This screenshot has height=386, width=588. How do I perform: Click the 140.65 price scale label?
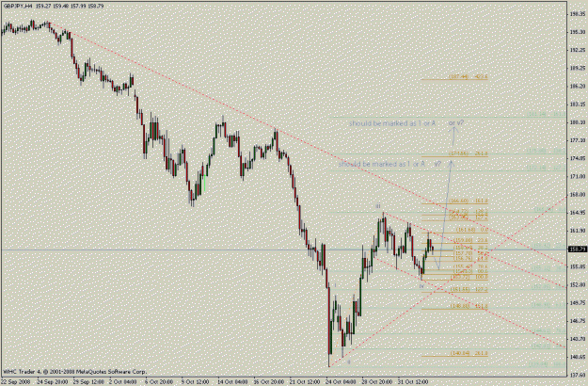pyautogui.click(x=578, y=357)
